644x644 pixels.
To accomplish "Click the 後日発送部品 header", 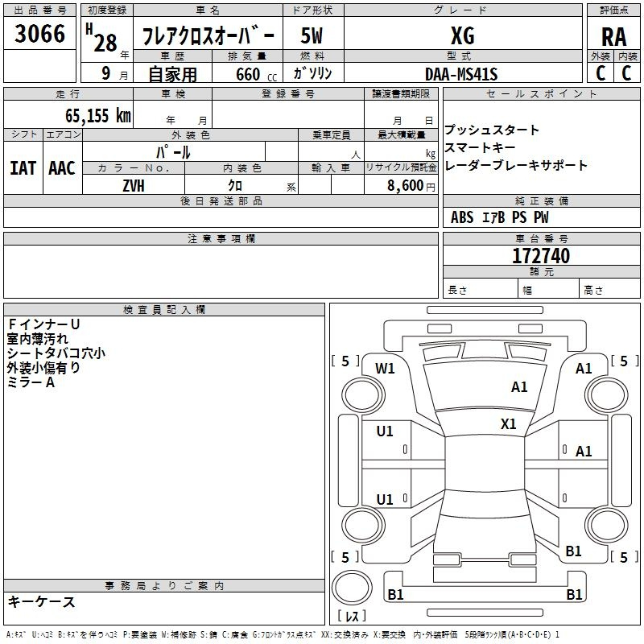I will [x=221, y=200].
